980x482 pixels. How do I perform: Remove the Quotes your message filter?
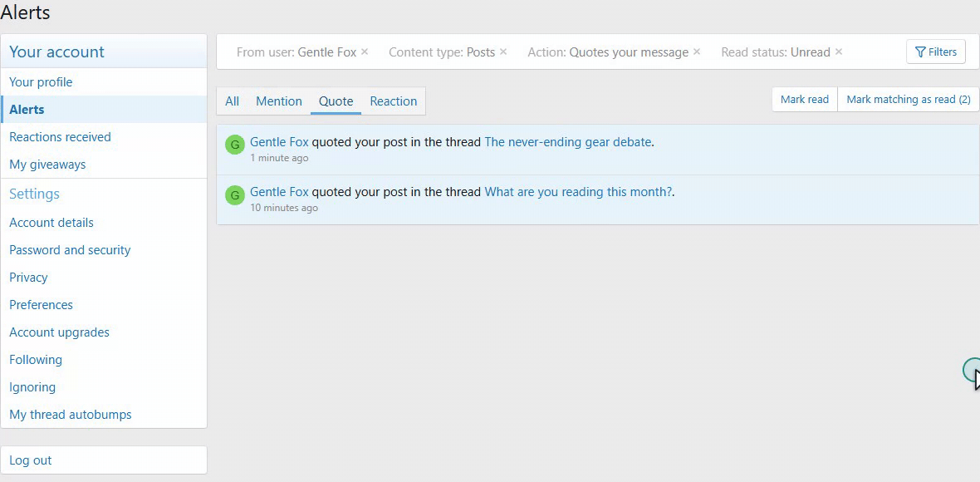pyautogui.click(x=697, y=52)
